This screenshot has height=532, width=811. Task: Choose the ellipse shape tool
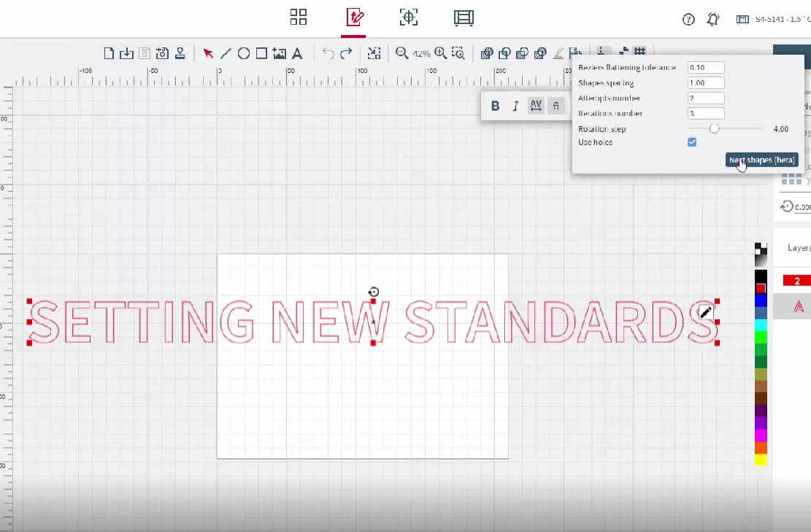(x=244, y=53)
